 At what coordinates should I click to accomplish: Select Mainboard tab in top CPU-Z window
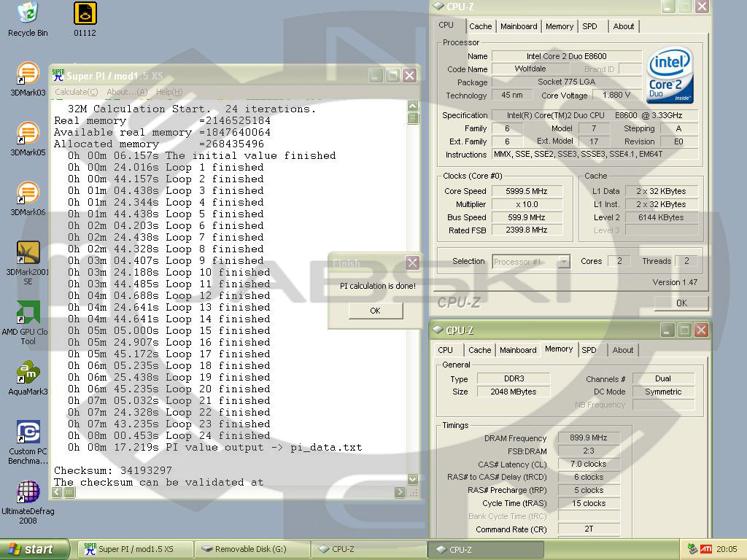pos(519,26)
